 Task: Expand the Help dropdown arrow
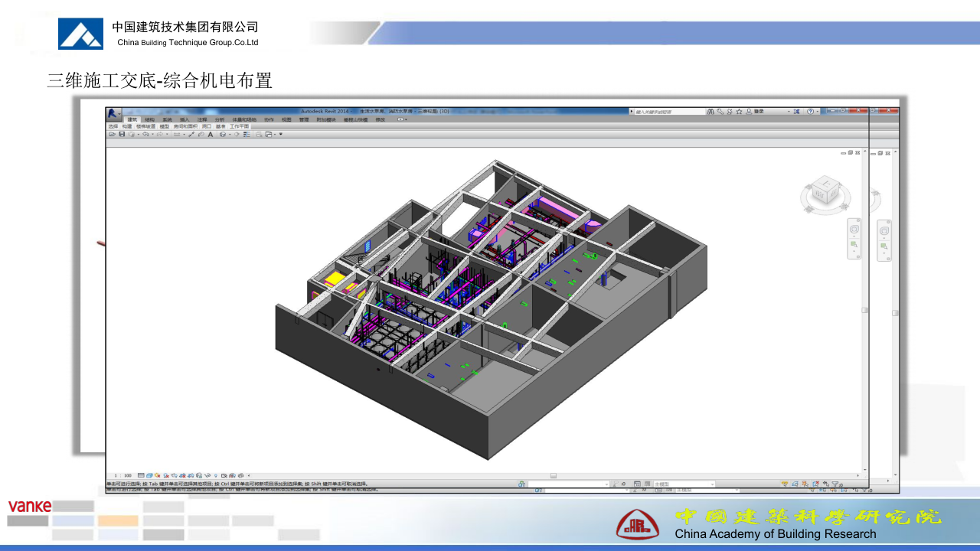point(818,112)
